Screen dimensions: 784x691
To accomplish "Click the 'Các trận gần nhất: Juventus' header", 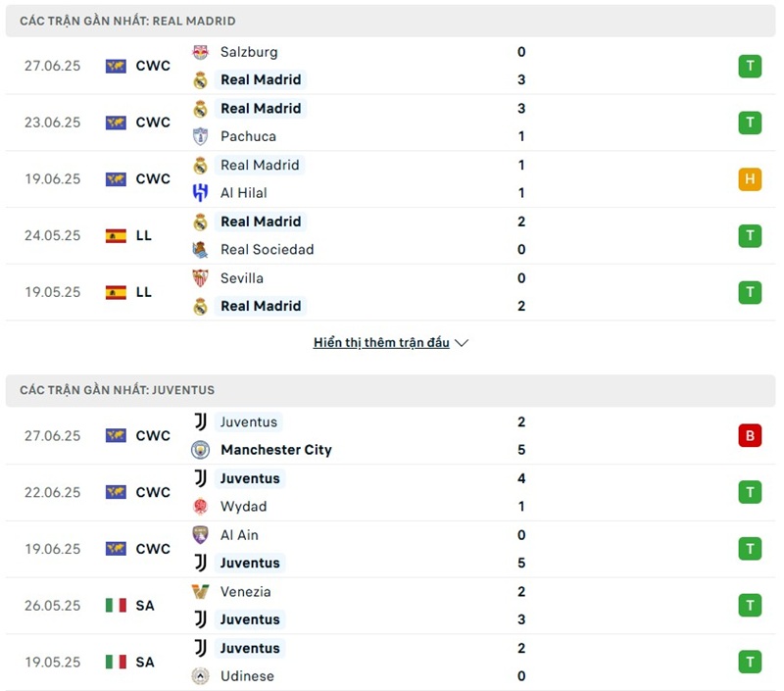I will point(118,390).
